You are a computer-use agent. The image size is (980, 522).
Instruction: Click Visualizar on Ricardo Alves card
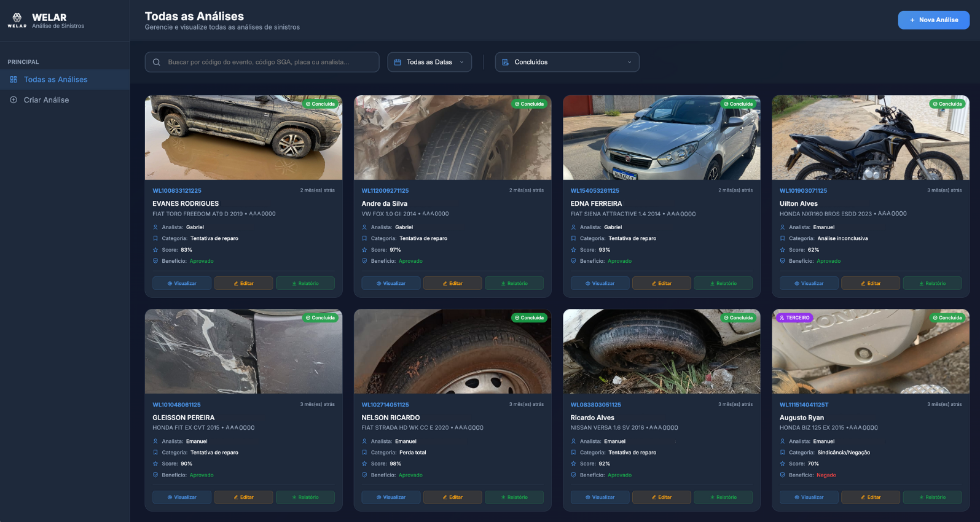[x=600, y=497]
